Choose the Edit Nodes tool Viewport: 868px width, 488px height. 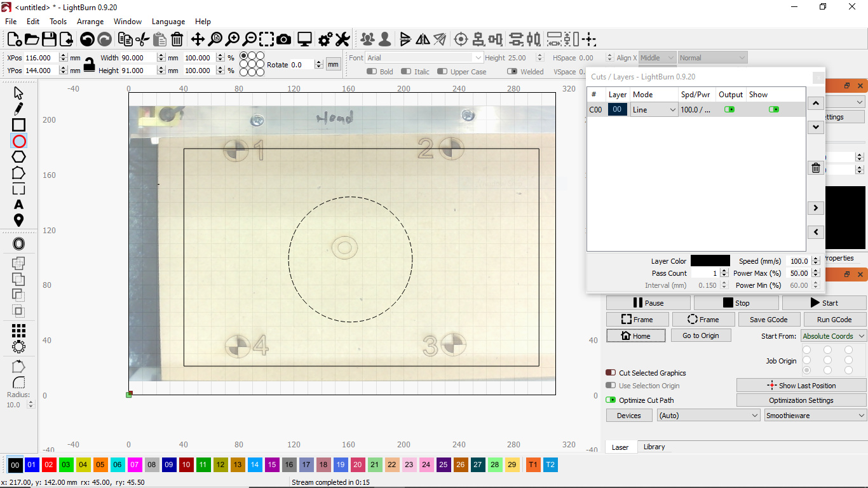tap(18, 173)
